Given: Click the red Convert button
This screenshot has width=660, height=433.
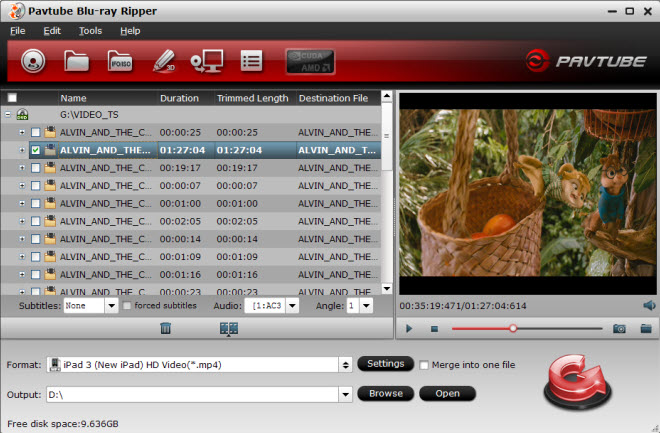Looking at the screenshot, I should tap(577, 382).
